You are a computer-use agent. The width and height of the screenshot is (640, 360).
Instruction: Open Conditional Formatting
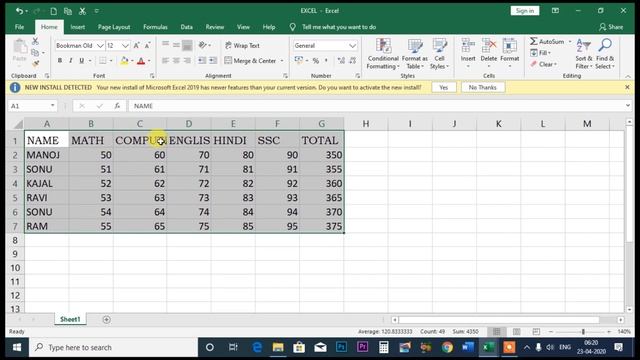click(x=383, y=54)
